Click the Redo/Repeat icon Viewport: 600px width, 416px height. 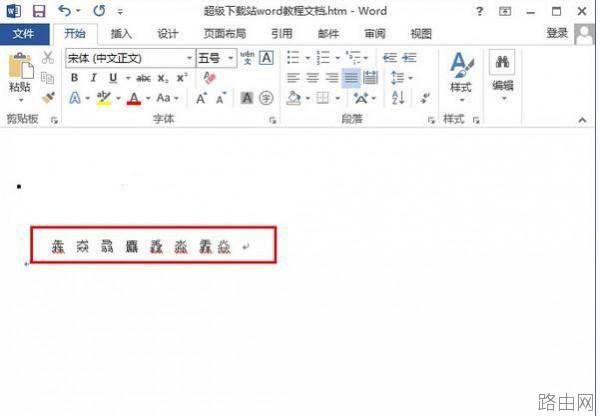click(x=99, y=11)
